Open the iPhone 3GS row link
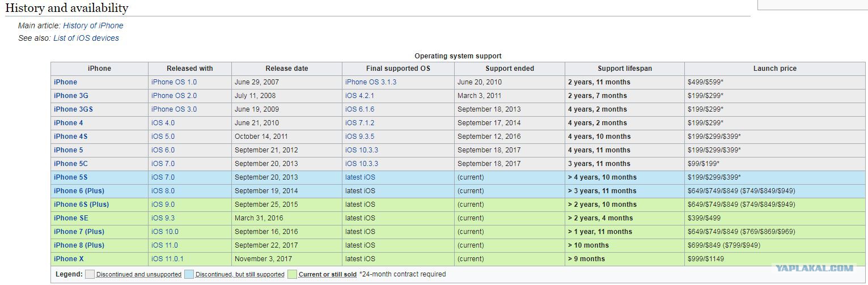 [x=73, y=109]
